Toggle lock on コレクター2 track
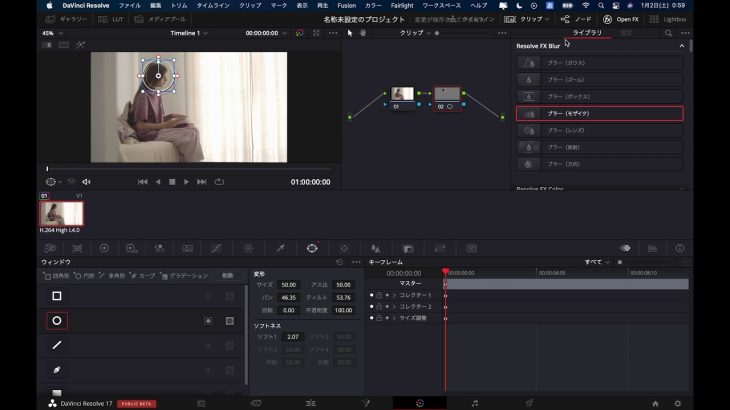This screenshot has height=410, width=730. pyautogui.click(x=379, y=307)
